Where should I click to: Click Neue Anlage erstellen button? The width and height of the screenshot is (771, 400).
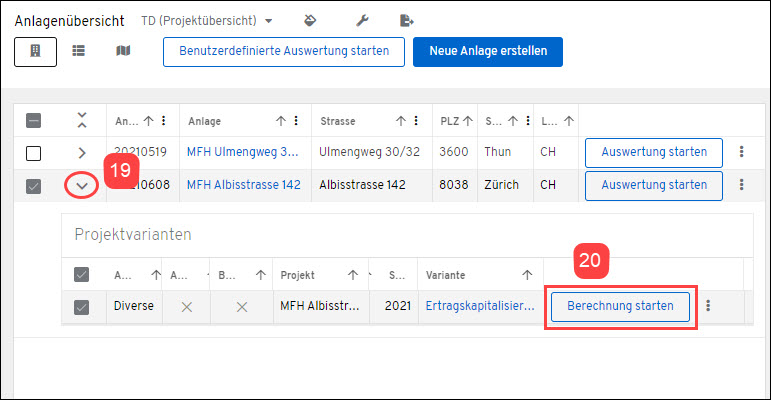point(488,52)
